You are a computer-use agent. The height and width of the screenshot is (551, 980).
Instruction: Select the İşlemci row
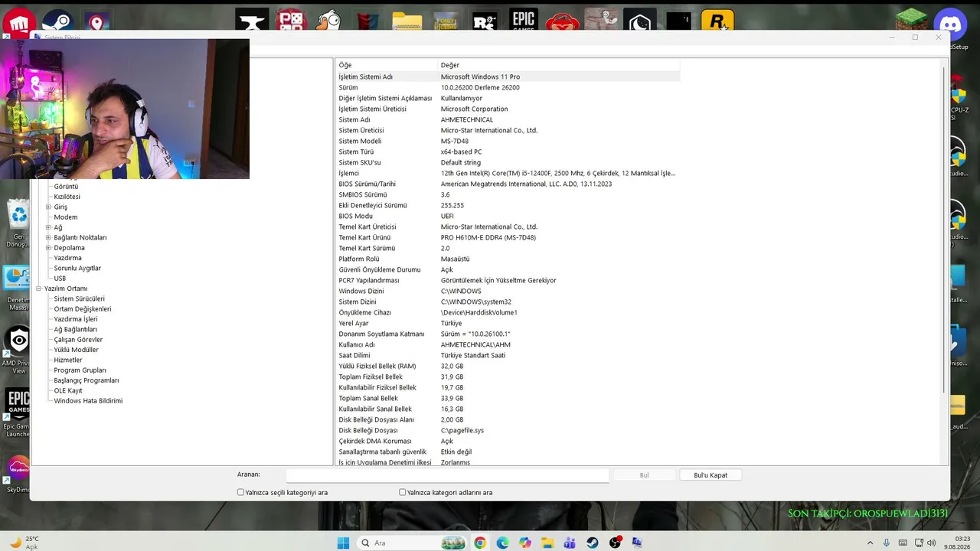508,173
